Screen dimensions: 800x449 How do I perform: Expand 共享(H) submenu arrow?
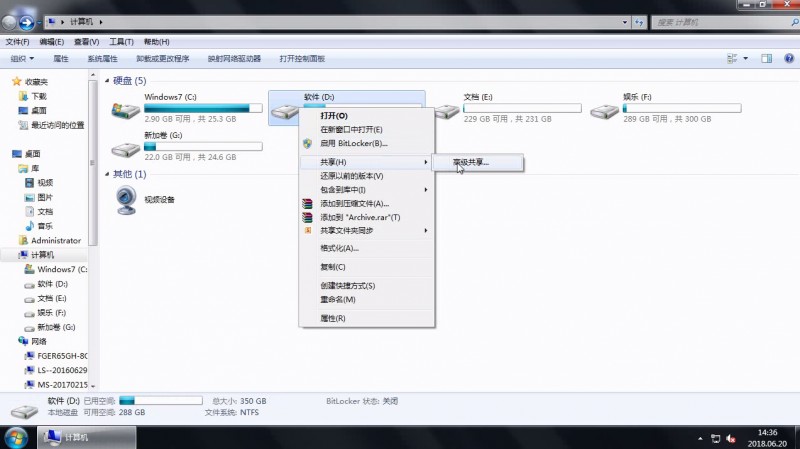pyautogui.click(x=426, y=162)
